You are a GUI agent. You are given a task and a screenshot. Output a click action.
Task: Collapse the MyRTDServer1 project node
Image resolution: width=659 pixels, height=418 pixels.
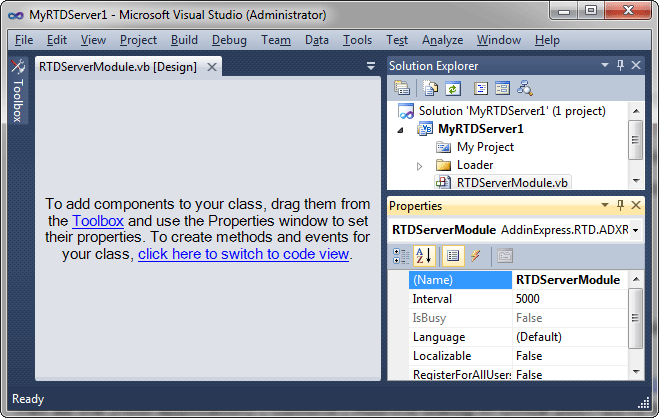401,130
